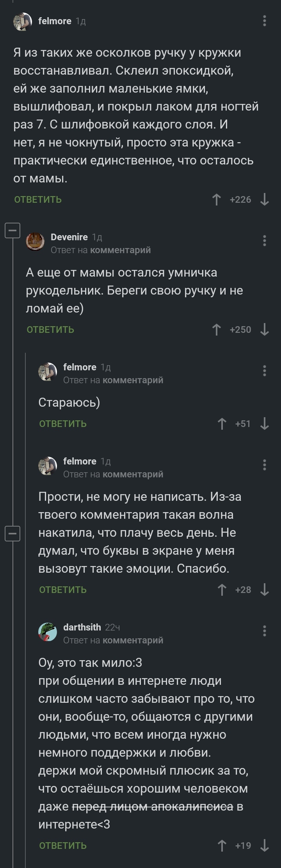View felmore's avatar on top comment
Viewport: 281px width, 868px height.
click(23, 21)
